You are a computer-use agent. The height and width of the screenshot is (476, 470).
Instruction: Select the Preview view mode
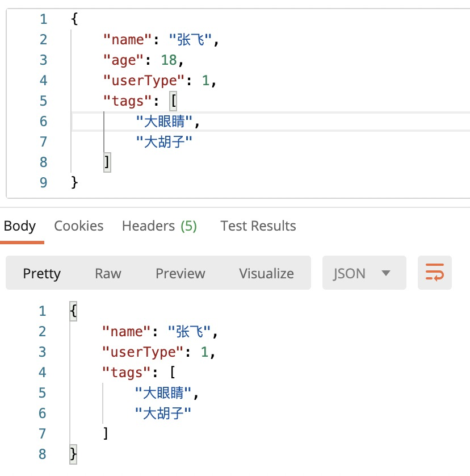(180, 273)
